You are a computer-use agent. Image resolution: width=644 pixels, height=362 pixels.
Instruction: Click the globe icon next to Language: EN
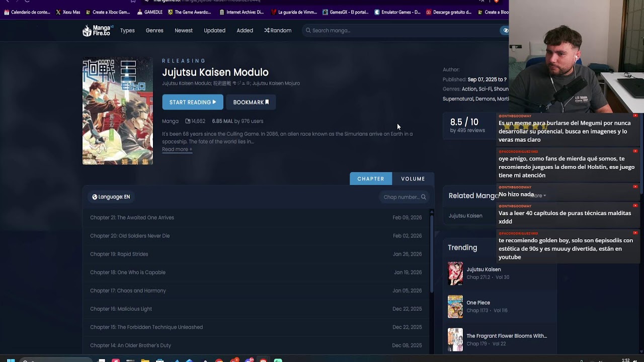[95, 197]
